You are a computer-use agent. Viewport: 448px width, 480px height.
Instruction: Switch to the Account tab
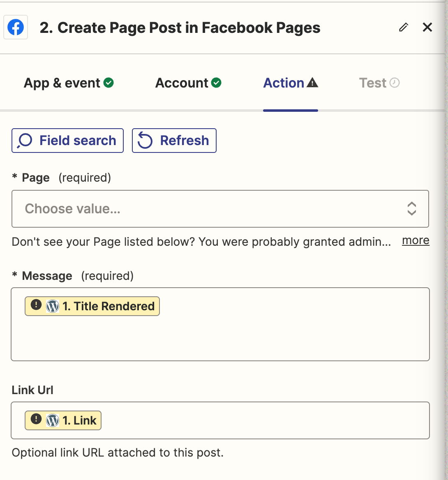188,83
